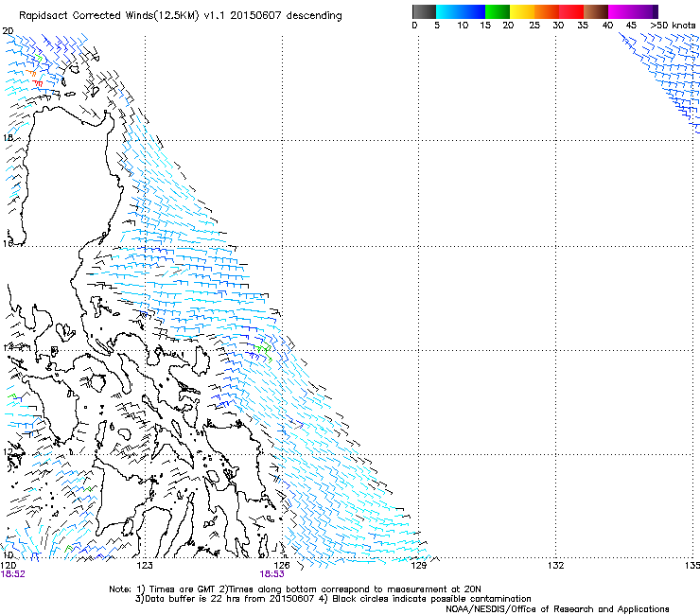Click the green 15-20 knots legend segment
The image size is (700, 615).
tap(498, 11)
